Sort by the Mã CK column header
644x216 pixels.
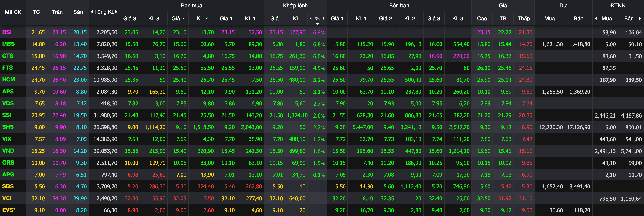click(13, 12)
